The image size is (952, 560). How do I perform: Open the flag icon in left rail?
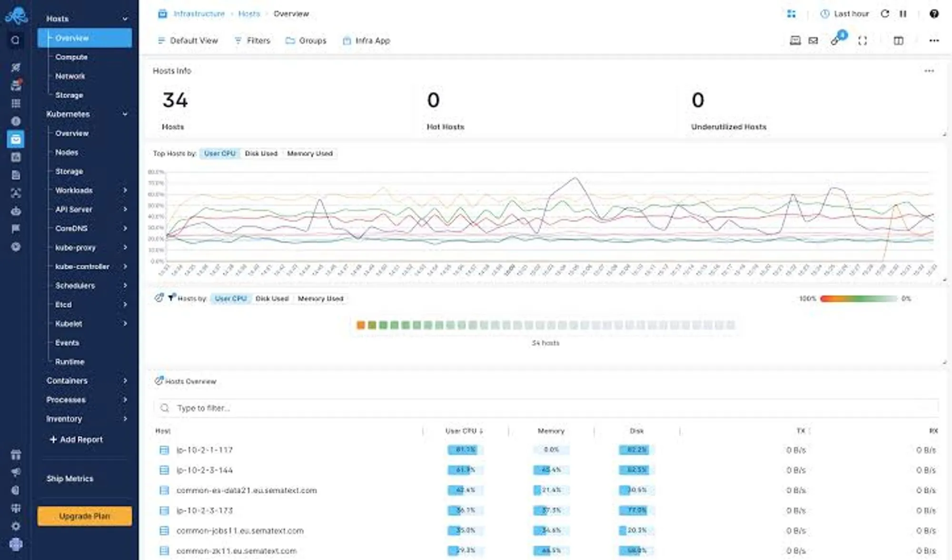[x=16, y=229]
